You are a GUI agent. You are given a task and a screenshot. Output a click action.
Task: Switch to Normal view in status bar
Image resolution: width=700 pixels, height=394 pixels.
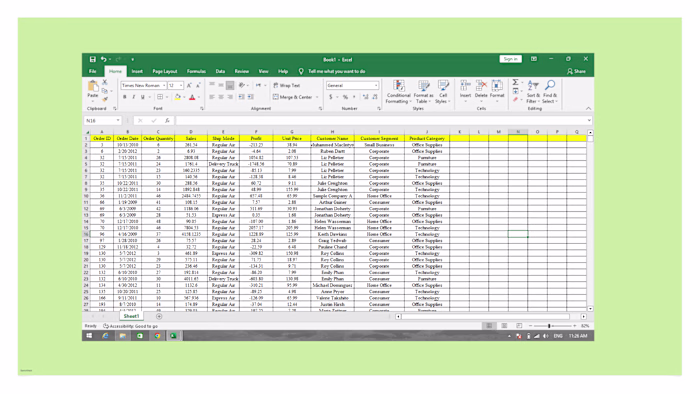(489, 326)
